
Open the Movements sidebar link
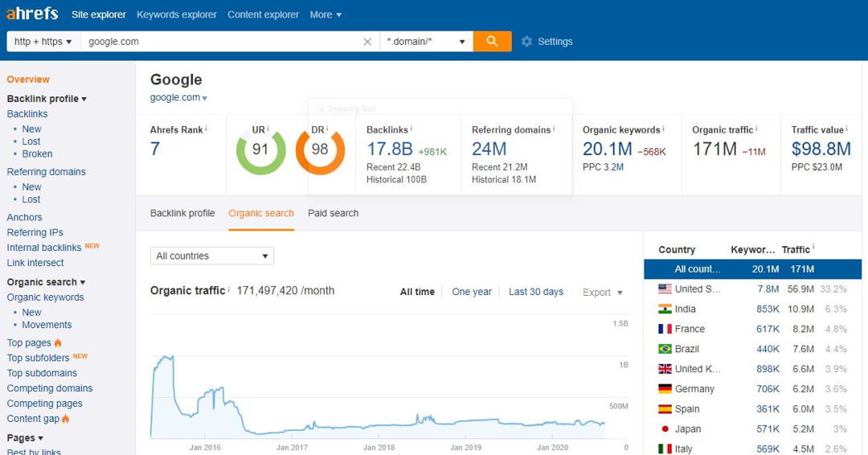pos(47,325)
